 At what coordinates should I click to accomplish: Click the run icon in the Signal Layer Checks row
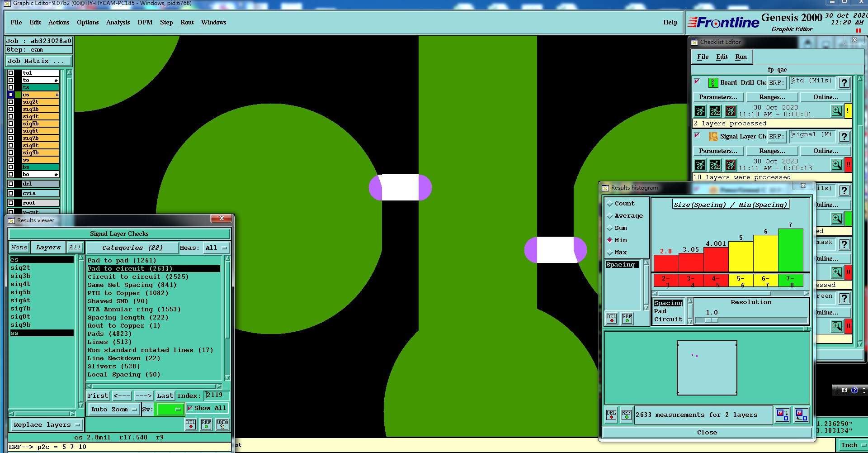(x=700, y=165)
